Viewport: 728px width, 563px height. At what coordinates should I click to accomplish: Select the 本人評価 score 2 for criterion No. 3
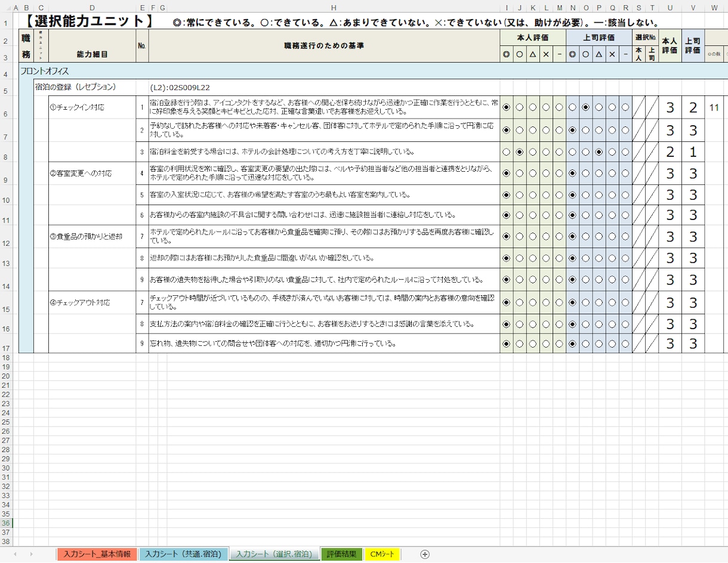pos(670,152)
